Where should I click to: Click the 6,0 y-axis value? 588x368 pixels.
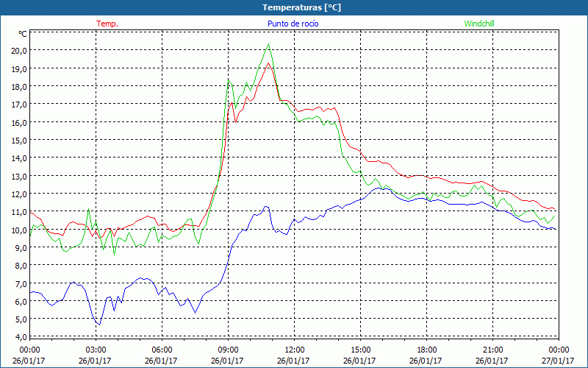(21, 301)
